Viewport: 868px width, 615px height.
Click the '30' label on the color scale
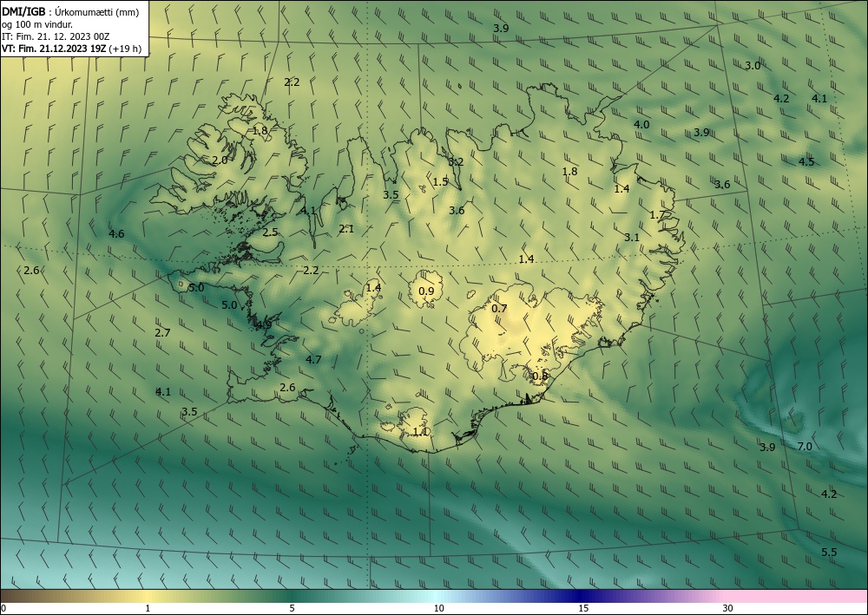(x=728, y=608)
